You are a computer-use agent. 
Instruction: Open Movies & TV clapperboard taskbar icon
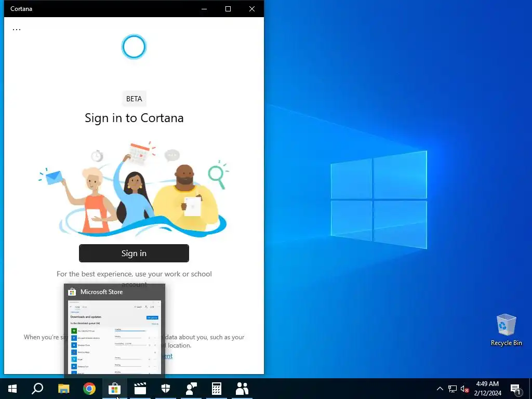140,389
